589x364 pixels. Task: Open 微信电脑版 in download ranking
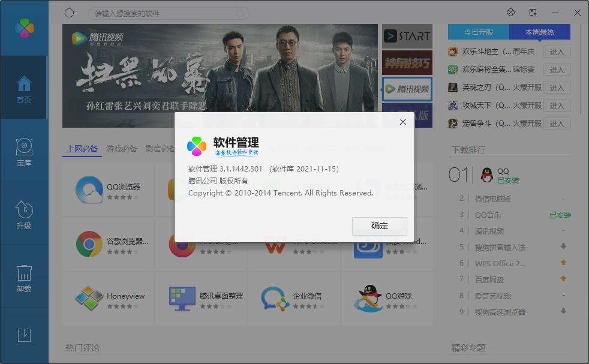(493, 198)
